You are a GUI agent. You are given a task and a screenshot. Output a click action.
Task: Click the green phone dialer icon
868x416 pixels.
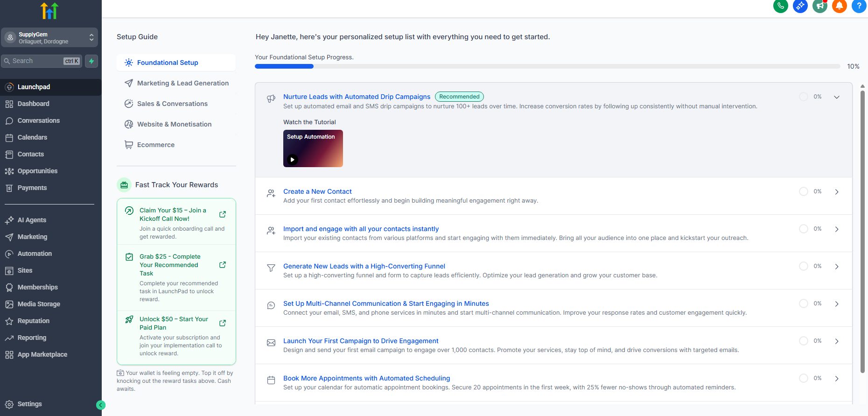pyautogui.click(x=781, y=6)
